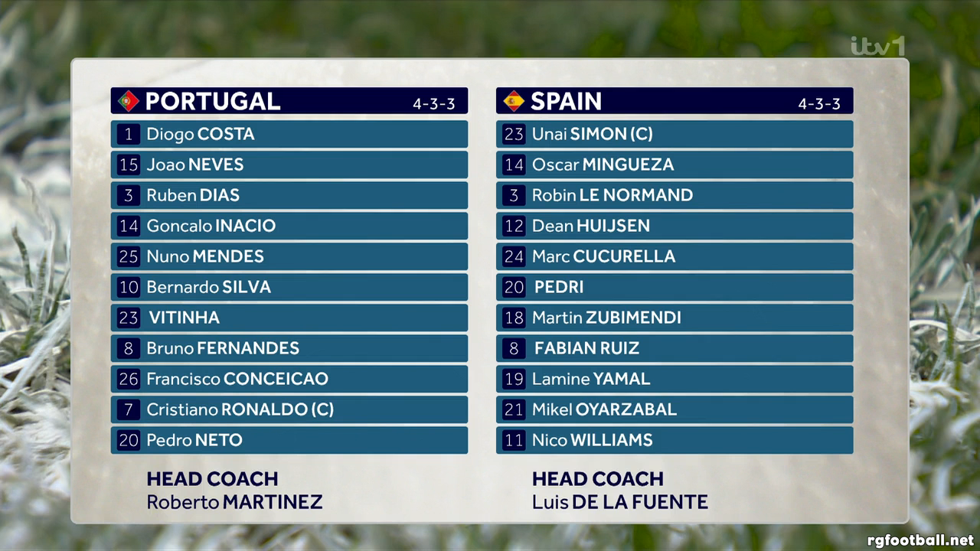The image size is (980, 551).
Task: Click the number 1 badge beside Diogo Costa
Action: (129, 134)
